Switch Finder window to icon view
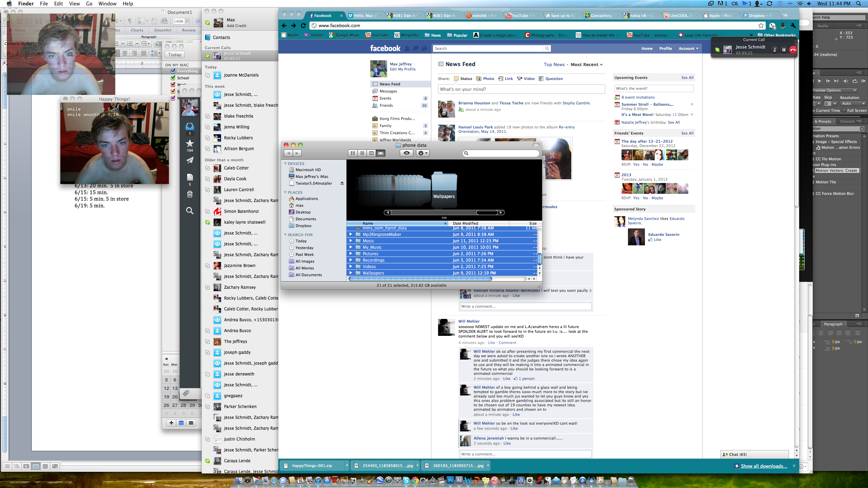Screen dimensions: 868x488 click(x=353, y=153)
